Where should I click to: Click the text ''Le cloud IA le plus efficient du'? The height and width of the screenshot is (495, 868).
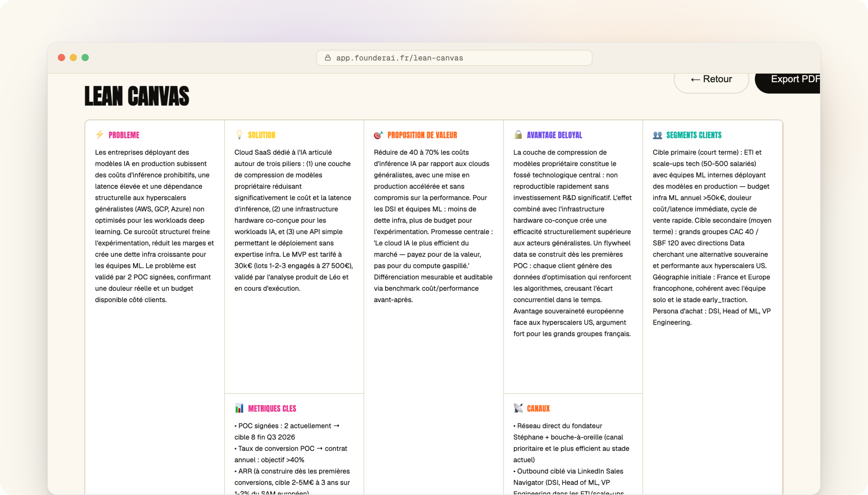(421, 243)
